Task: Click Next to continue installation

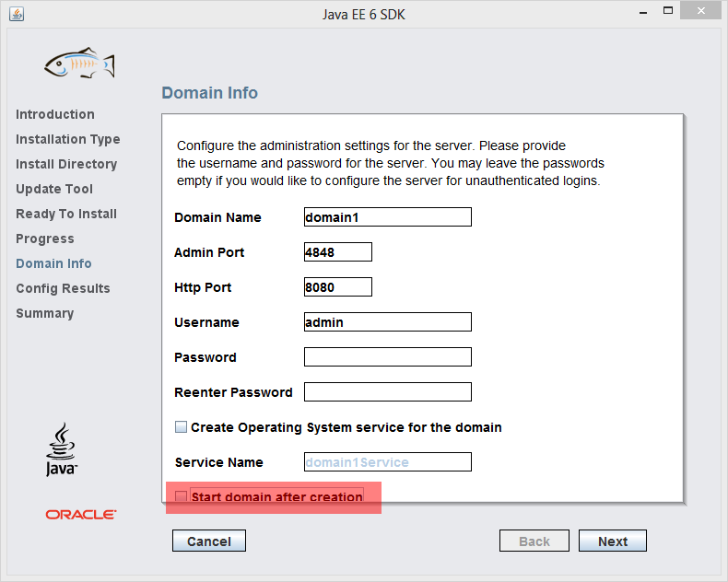Action: click(x=613, y=541)
